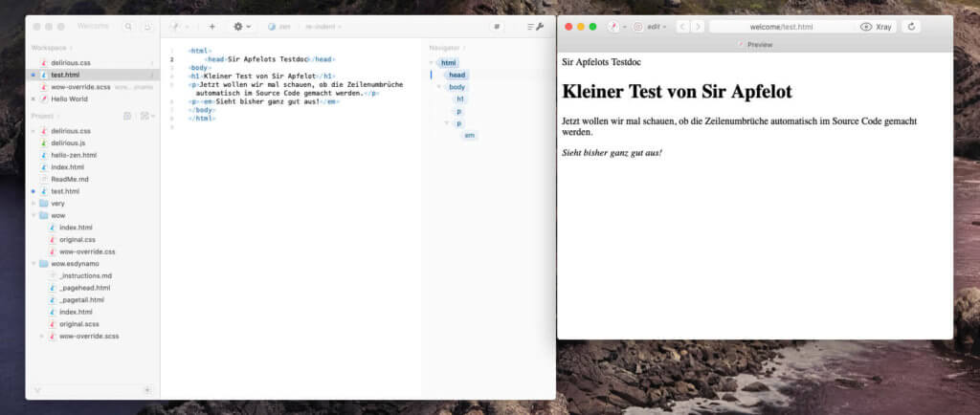Close the Hello World workspace item via its x
980x415 pixels.
[33, 98]
